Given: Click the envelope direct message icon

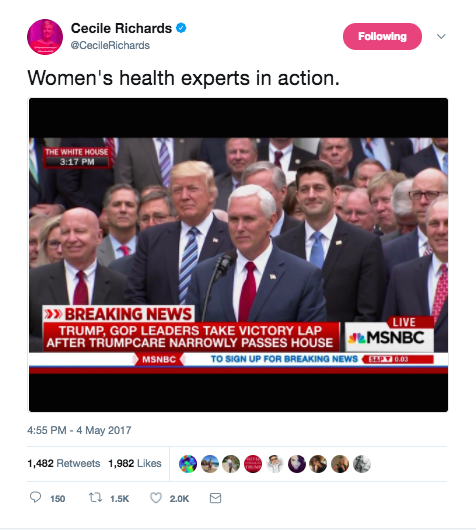Looking at the screenshot, I should coord(215,498).
